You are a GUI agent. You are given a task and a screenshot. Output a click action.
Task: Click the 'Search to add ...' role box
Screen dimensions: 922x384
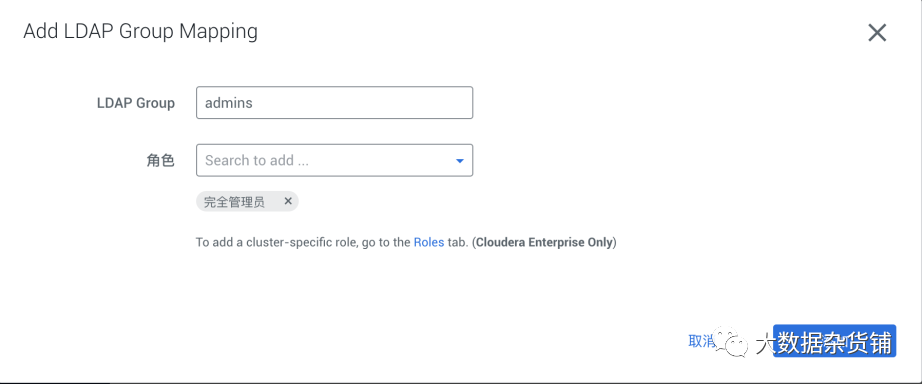[x=334, y=160]
